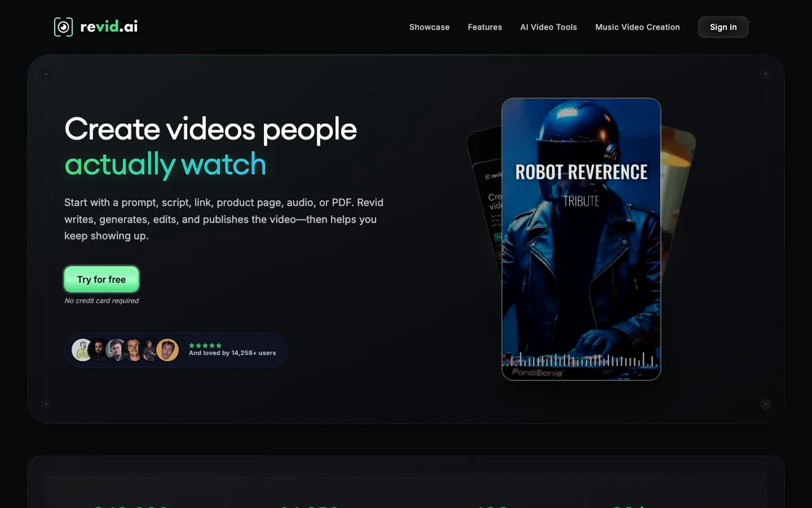Click the revid.ai wordmark text
The width and height of the screenshot is (812, 508).
tap(109, 27)
